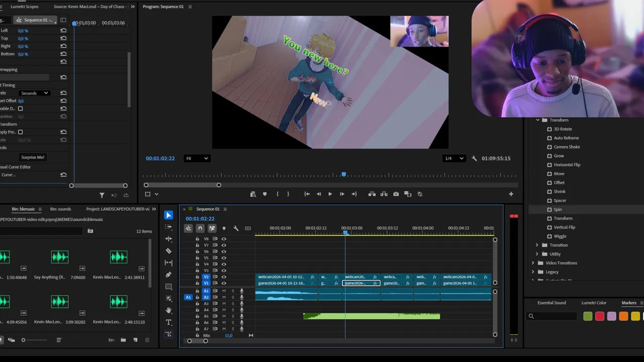Open the Fit zoom level dropdown
This screenshot has width=644, height=362.
197,158
